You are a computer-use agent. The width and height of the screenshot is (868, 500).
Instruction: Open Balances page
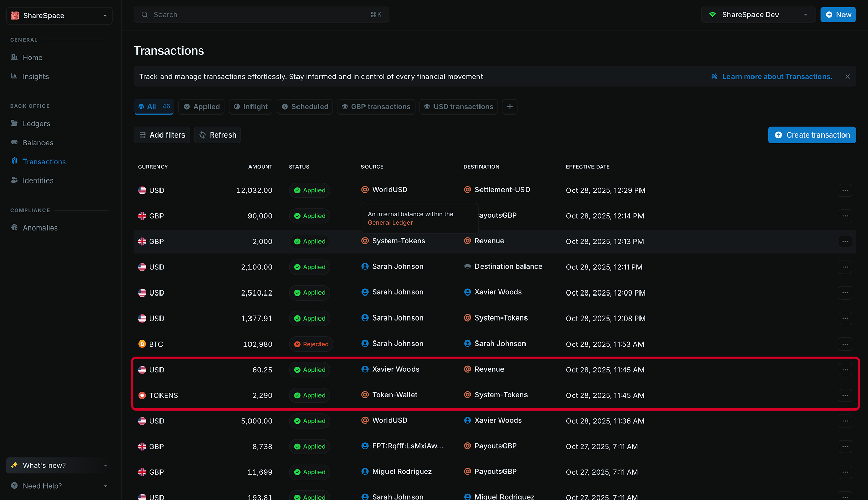click(x=37, y=143)
